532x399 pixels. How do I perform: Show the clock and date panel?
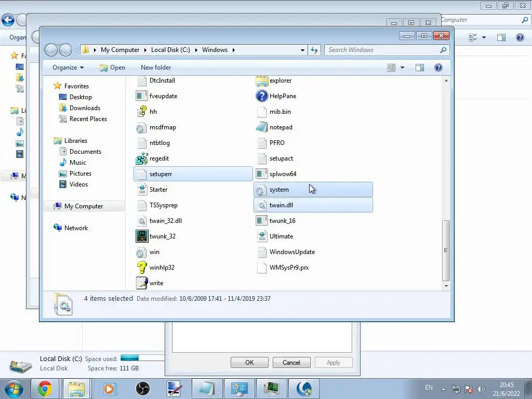506,389
